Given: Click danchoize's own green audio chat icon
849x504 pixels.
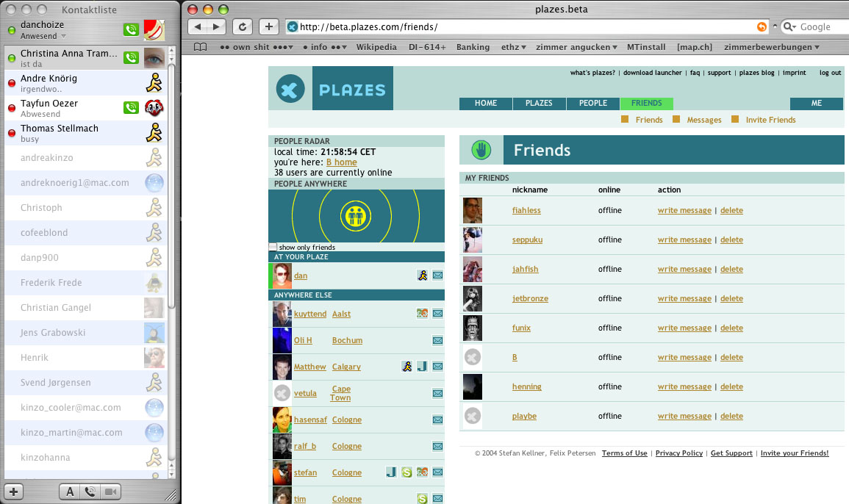Looking at the screenshot, I should click(131, 30).
